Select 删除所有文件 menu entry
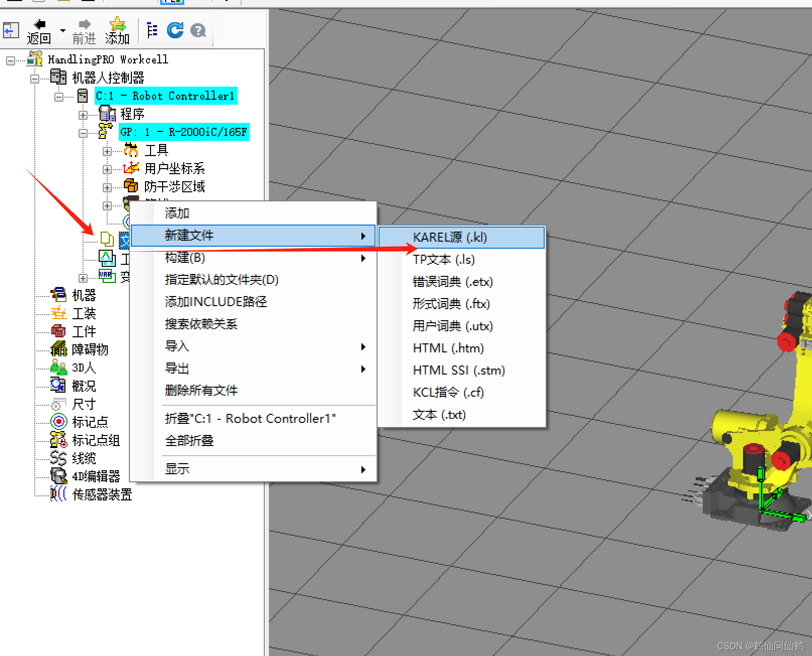This screenshot has height=656, width=812. coord(253,391)
